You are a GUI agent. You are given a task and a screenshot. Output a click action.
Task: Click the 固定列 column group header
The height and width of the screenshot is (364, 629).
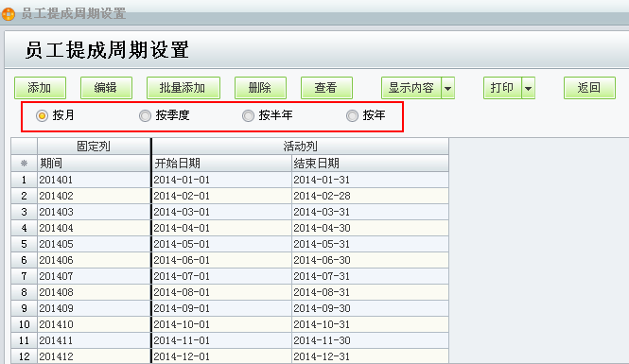[94, 147]
